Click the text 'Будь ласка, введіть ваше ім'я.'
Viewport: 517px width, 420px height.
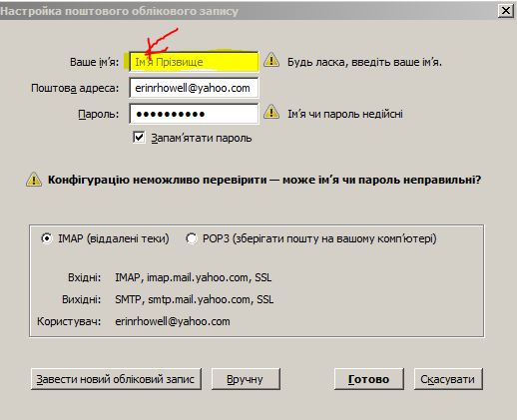point(364,62)
